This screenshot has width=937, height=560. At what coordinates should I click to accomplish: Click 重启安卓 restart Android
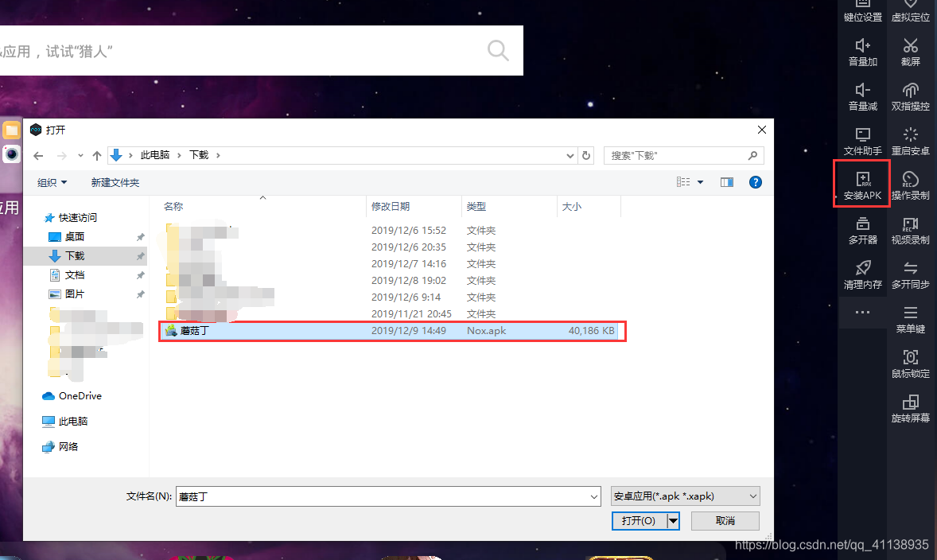point(910,142)
